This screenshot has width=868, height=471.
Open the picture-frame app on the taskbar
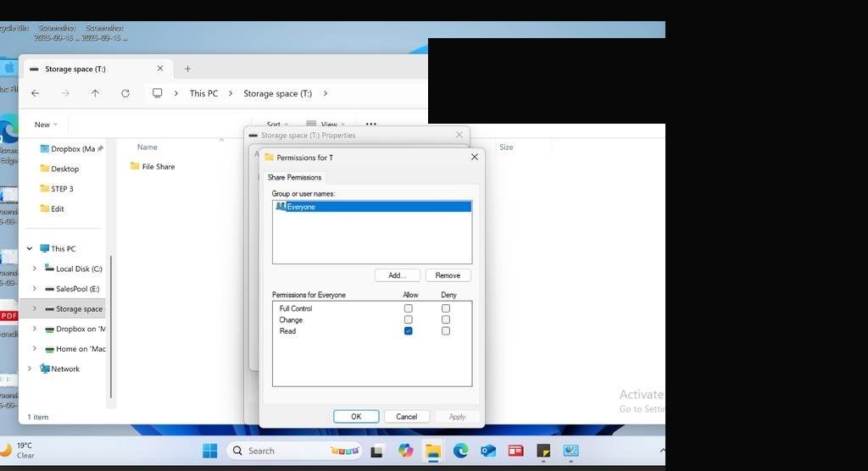[x=570, y=451]
